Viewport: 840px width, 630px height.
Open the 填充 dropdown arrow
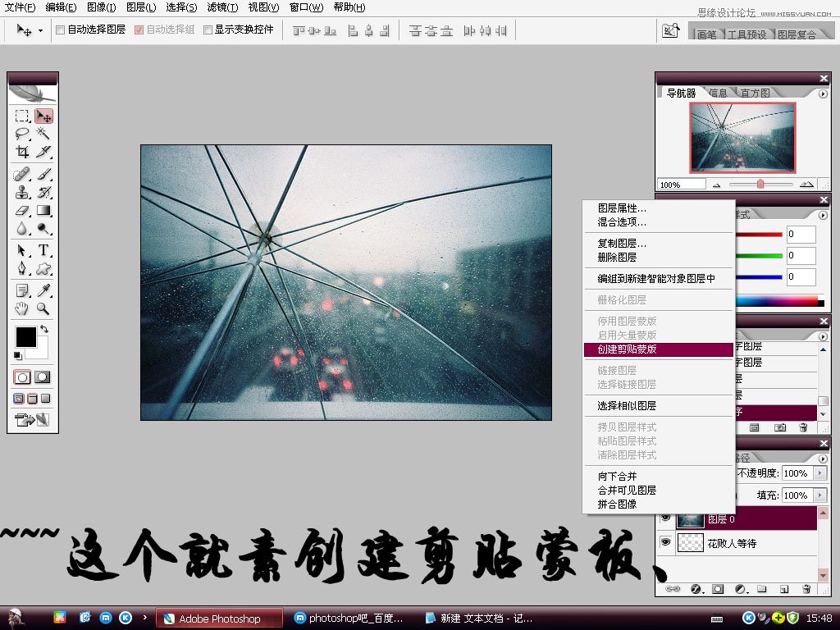click(820, 495)
